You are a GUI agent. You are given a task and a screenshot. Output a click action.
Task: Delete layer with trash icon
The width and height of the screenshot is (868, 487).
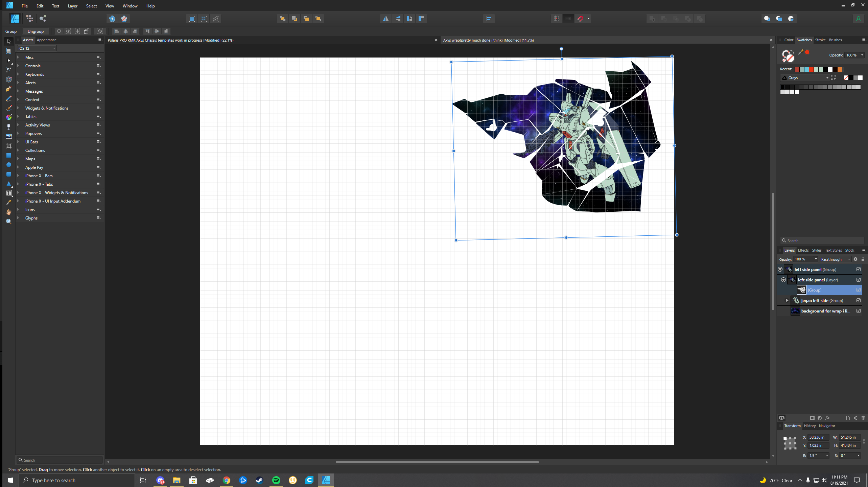tap(863, 418)
